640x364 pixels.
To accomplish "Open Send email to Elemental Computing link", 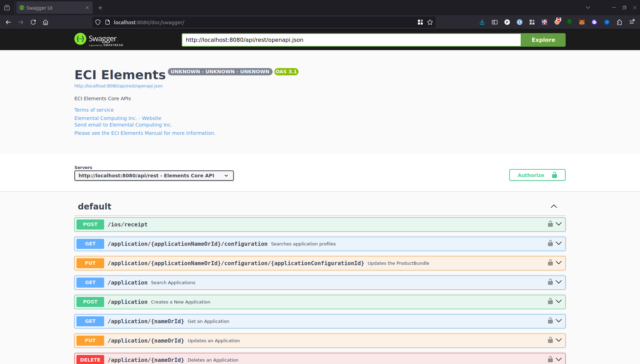I will pos(123,125).
